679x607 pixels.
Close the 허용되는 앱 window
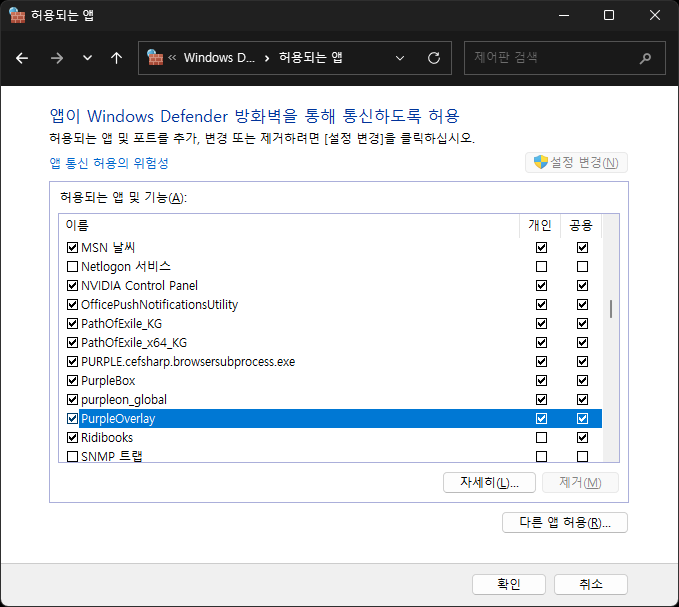pyautogui.click(x=655, y=15)
